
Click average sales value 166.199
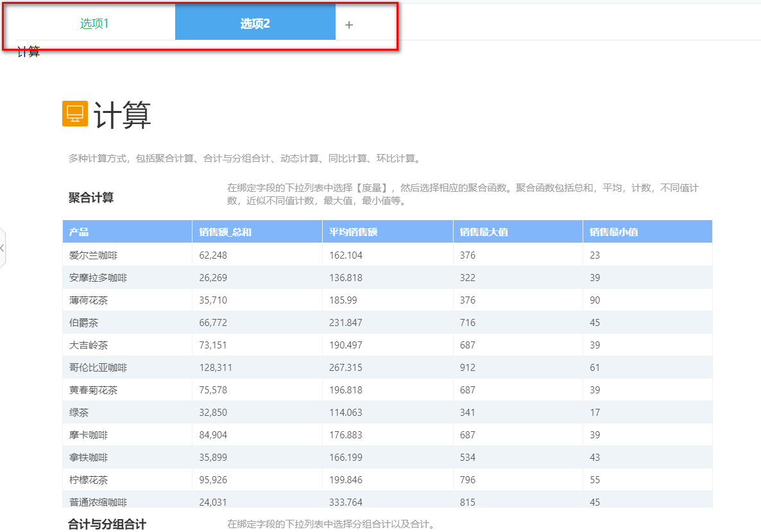click(x=346, y=458)
